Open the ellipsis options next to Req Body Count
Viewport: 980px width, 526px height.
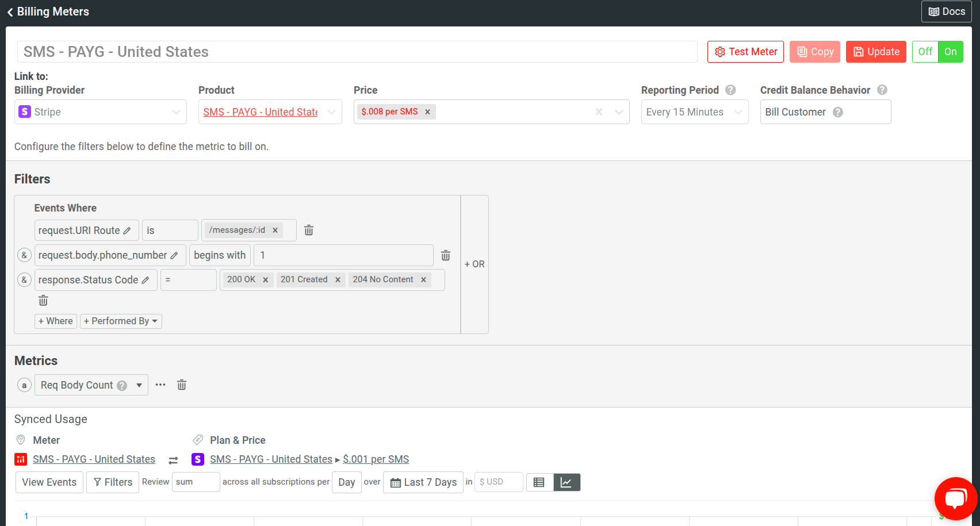point(160,385)
